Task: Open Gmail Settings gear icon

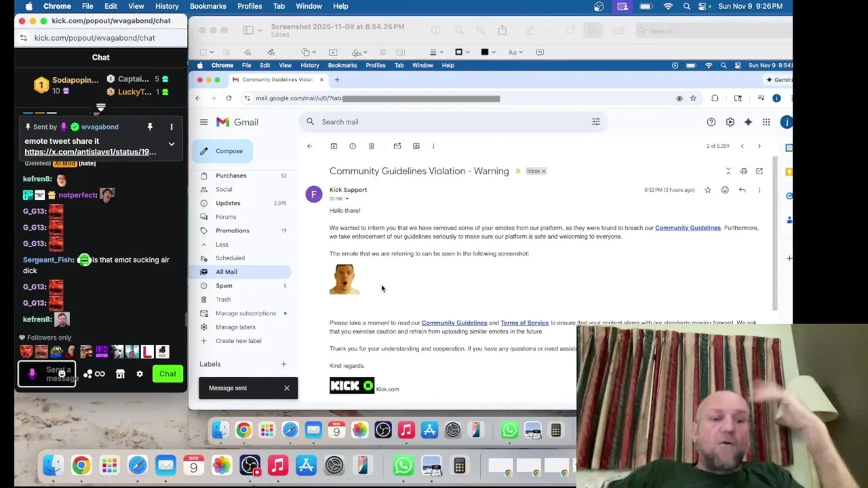Action: (730, 122)
